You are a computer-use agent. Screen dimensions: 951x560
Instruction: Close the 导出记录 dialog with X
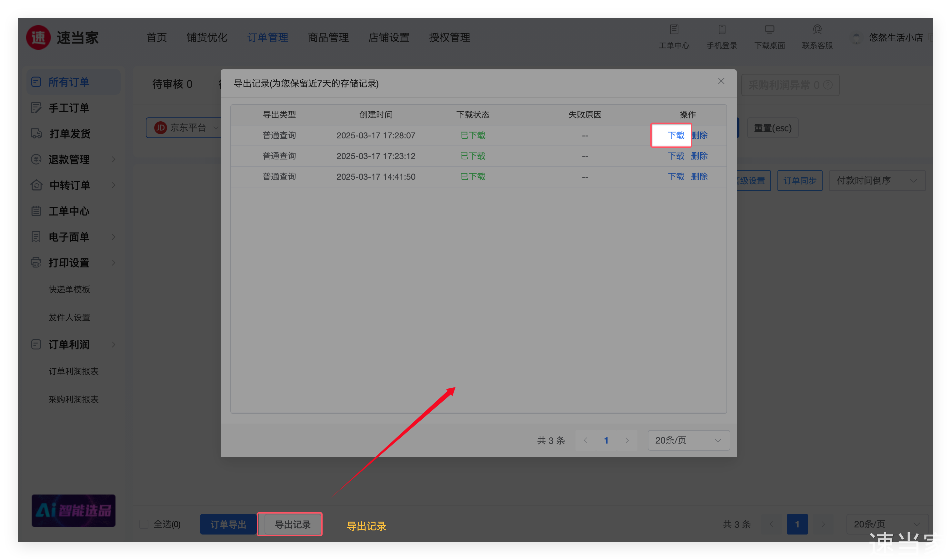(x=721, y=81)
